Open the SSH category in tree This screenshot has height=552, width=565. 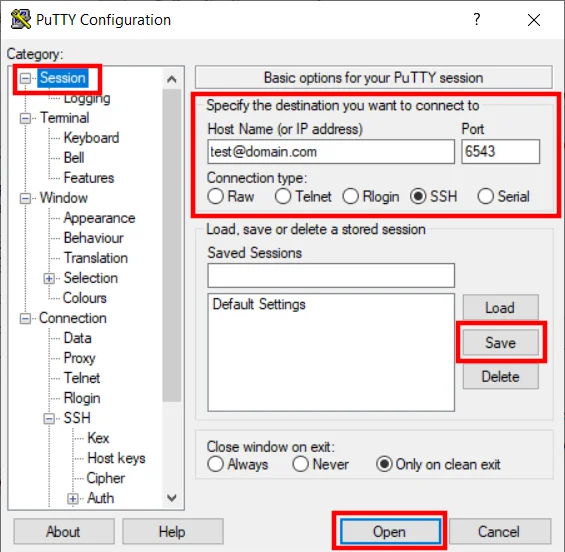pos(77,418)
